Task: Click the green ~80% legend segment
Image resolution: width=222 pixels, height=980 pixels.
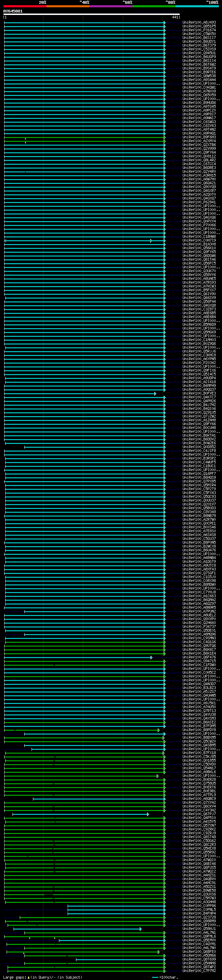Action: pos(154,6)
